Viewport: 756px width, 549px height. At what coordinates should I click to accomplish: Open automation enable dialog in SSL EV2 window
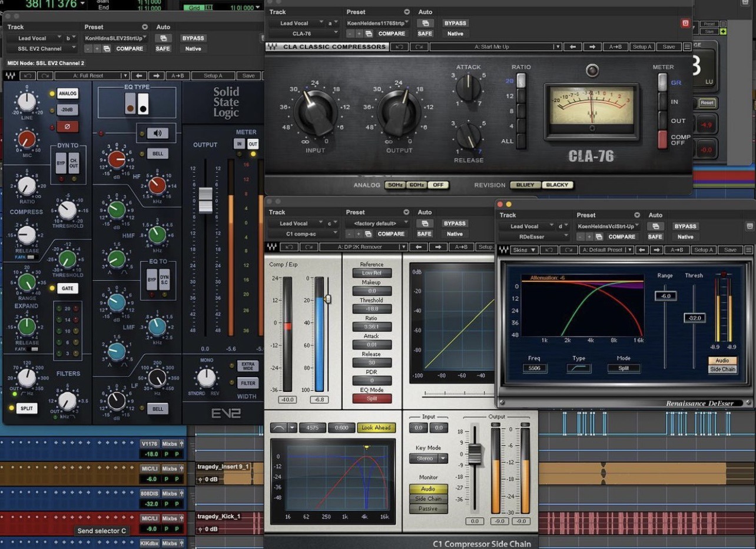(163, 38)
